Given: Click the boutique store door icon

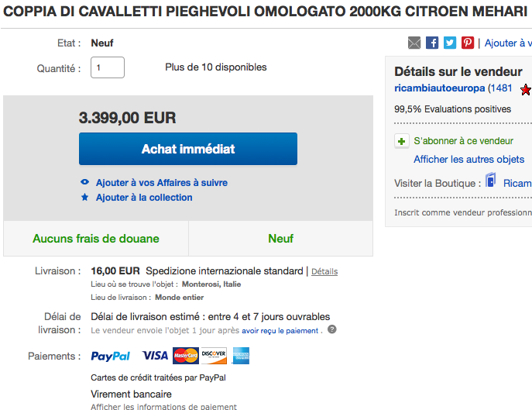Looking at the screenshot, I should pos(491,180).
